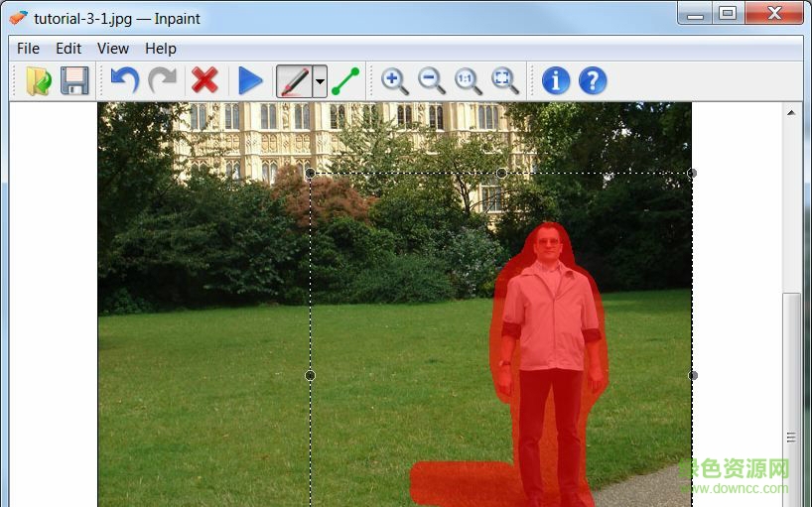Screen dimensions: 812x507
Task: Click the Inpaint app icon in the title bar
Action: [18, 18]
